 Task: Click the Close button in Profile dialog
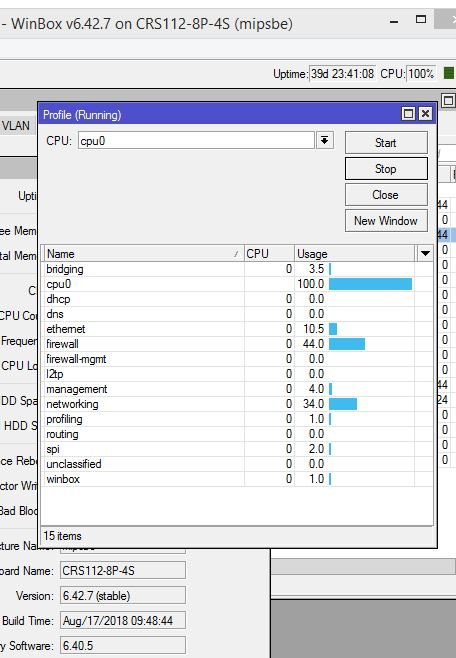[386, 195]
